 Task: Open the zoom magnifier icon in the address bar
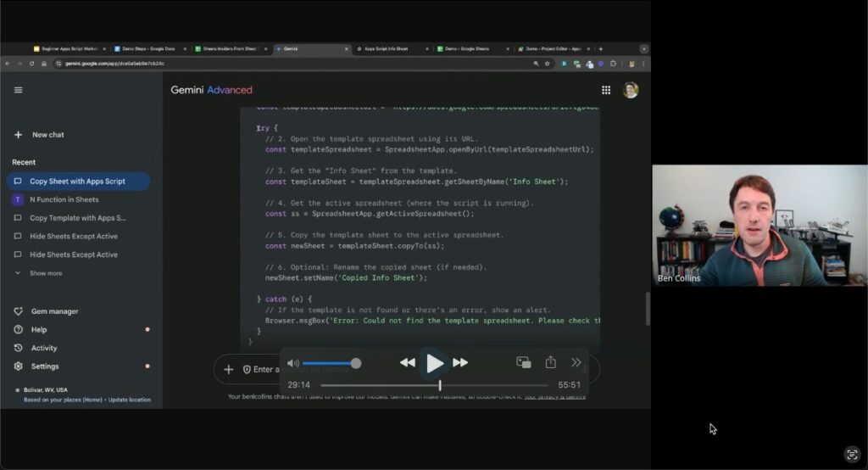point(536,64)
